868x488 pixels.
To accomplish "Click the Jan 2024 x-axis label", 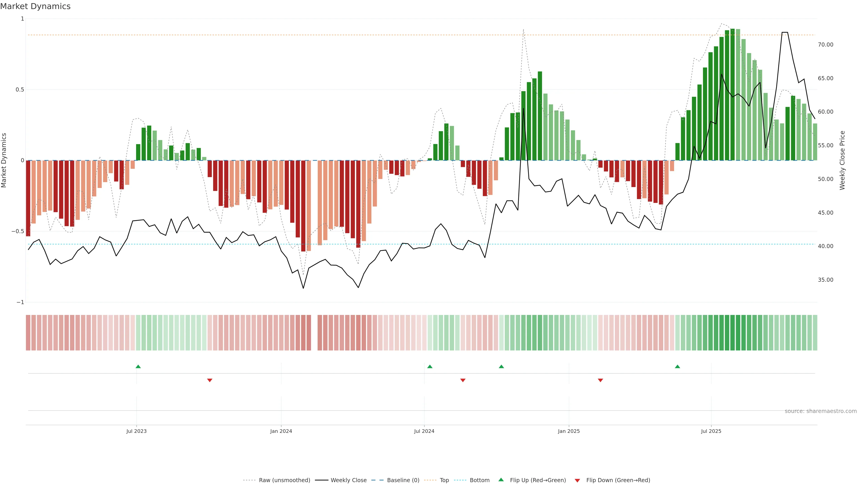I will tap(281, 431).
